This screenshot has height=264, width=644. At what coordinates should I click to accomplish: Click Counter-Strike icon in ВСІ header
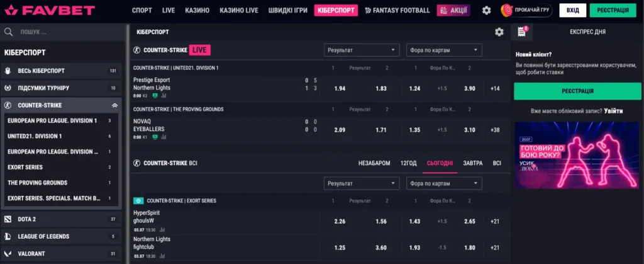coord(136,163)
